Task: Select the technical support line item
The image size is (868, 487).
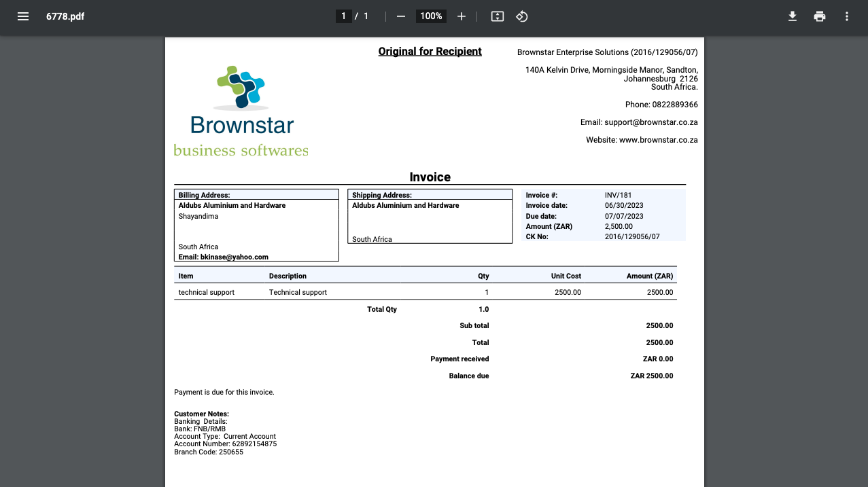Action: pyautogui.click(x=206, y=291)
